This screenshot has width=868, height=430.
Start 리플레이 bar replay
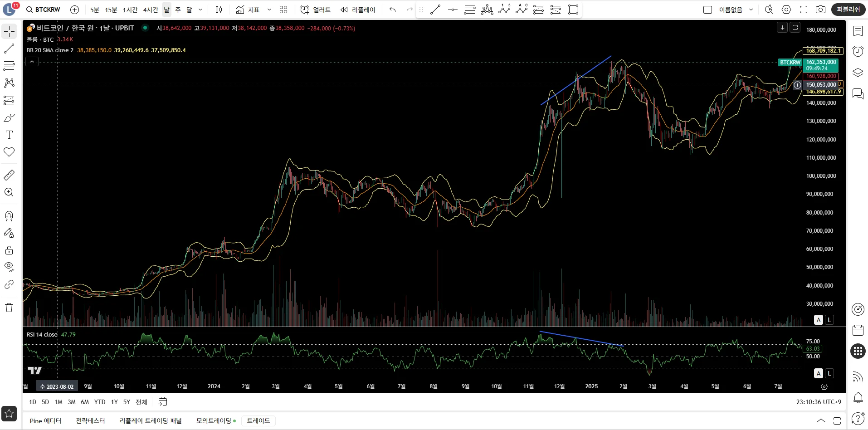tap(358, 10)
